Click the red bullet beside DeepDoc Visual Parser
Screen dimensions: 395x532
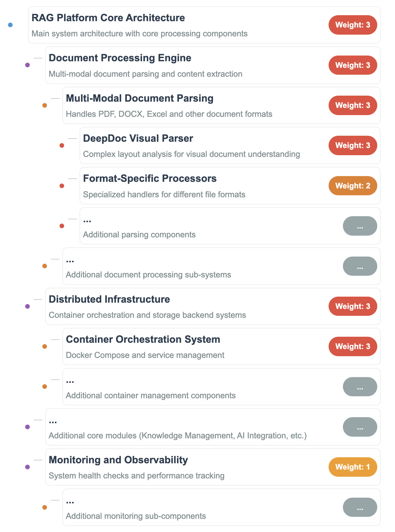(x=62, y=145)
